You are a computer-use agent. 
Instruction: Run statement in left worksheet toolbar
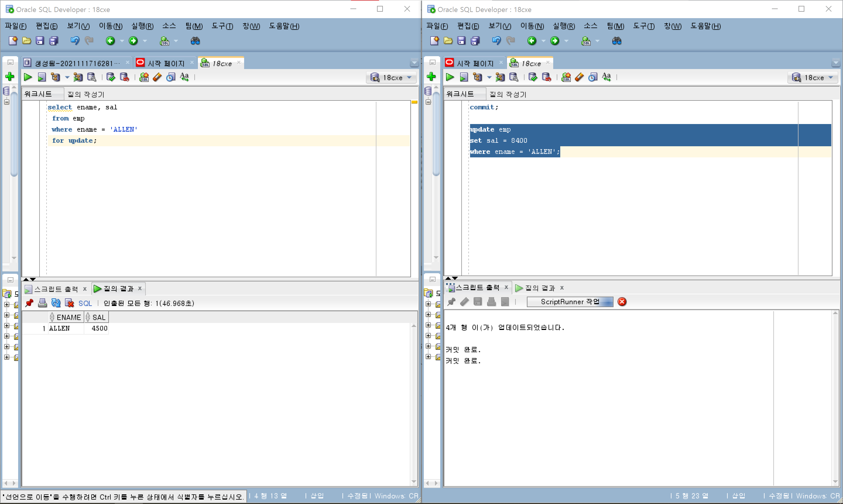28,78
